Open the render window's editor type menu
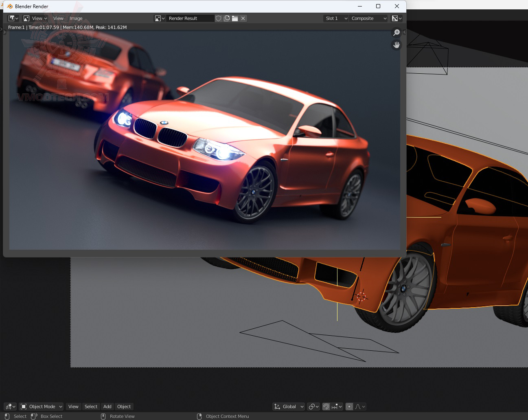This screenshot has width=528, height=420. point(13,18)
